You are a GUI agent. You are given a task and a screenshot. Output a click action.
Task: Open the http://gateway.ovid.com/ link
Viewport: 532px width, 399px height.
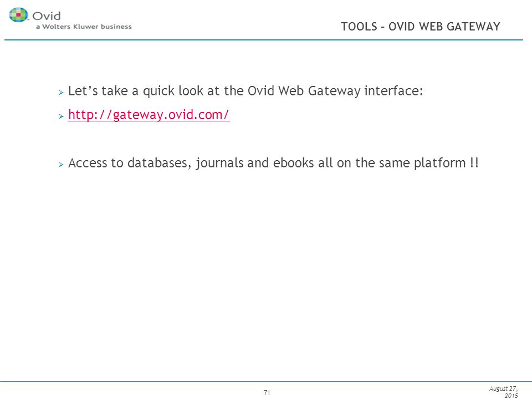coord(149,115)
